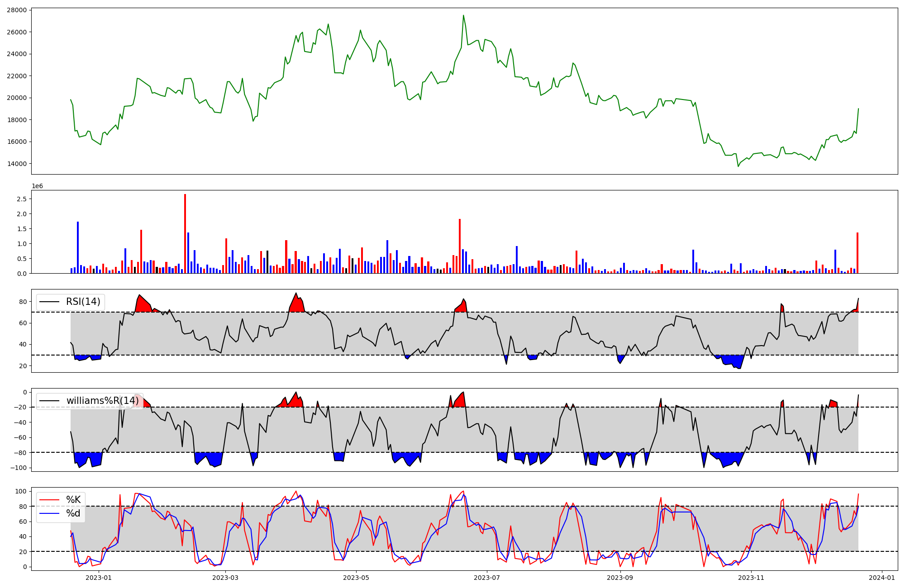Screen dimensions: 905x588
Task: Click the last red volume bar at far right
Action: coord(857,253)
